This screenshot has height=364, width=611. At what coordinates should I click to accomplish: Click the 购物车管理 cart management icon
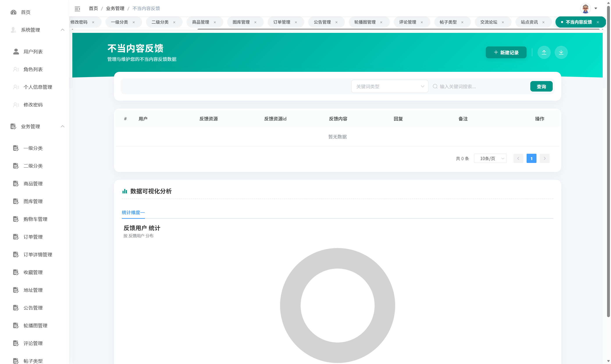16,219
